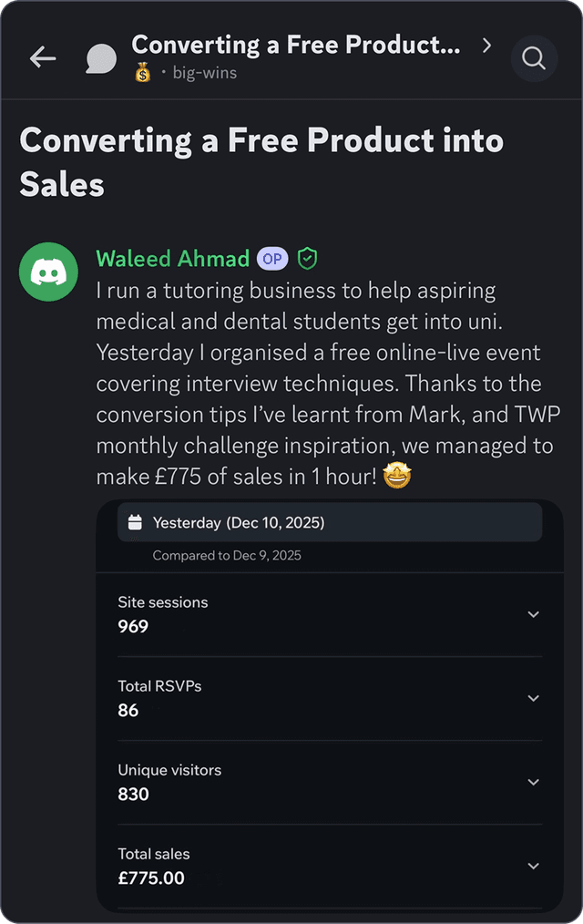
Task: Tap the OP badge next to the username
Action: pyautogui.click(x=271, y=259)
